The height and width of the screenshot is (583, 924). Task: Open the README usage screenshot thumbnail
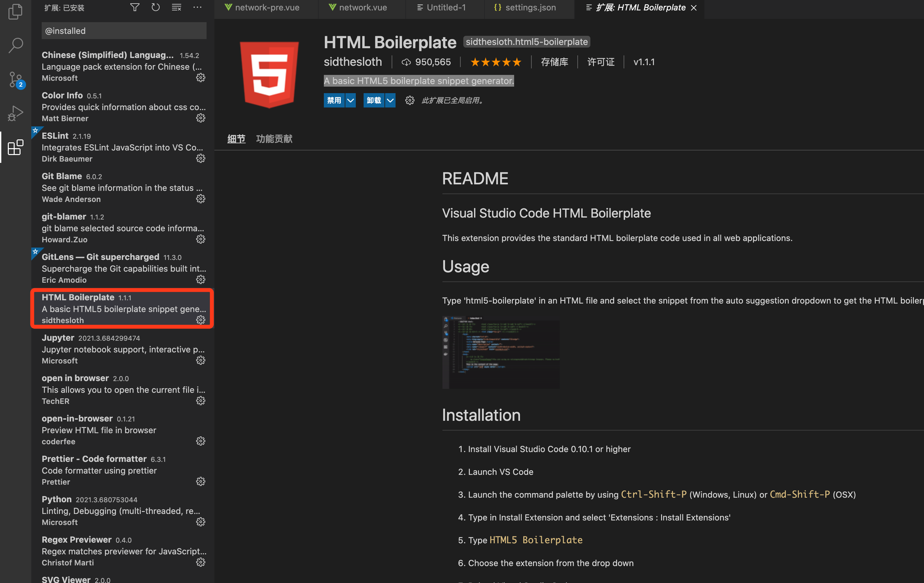[501, 352]
